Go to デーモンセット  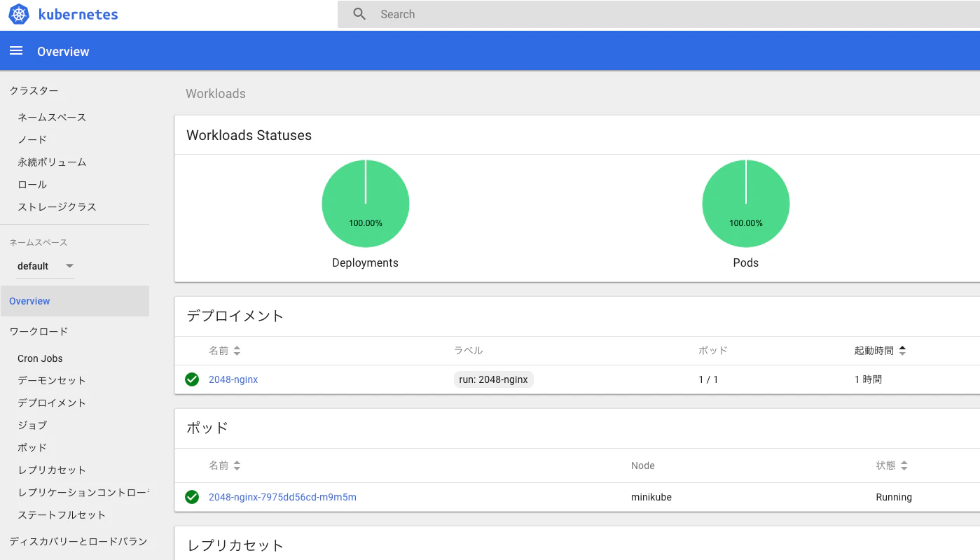(x=52, y=380)
